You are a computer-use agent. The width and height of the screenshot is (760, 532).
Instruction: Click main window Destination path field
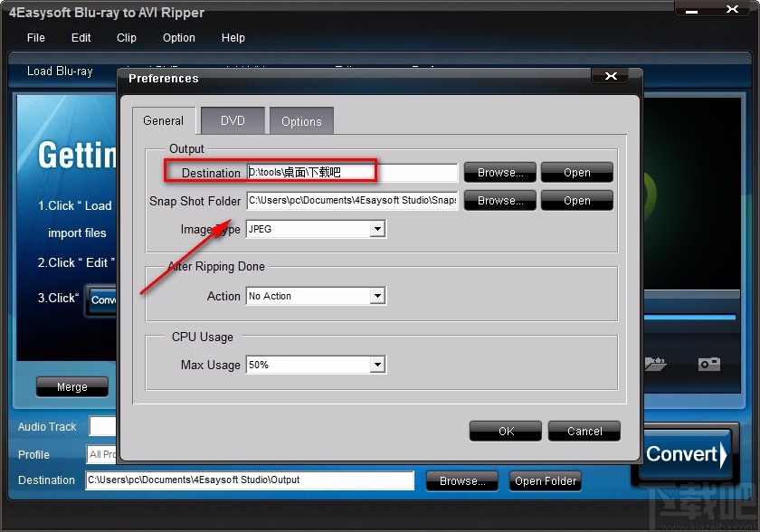tap(250, 480)
